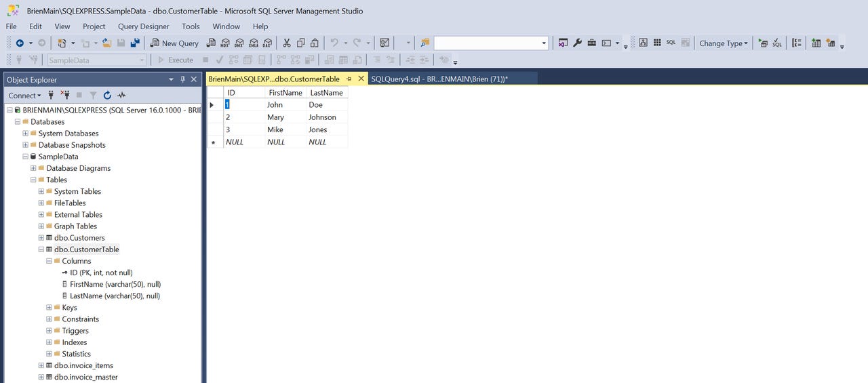The width and height of the screenshot is (868, 383).
Task: Open the Change Type dropdown
Action: [x=724, y=43]
